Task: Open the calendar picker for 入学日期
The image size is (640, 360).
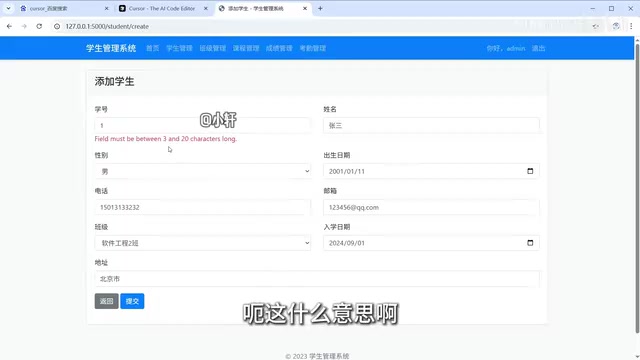Action: 530,243
